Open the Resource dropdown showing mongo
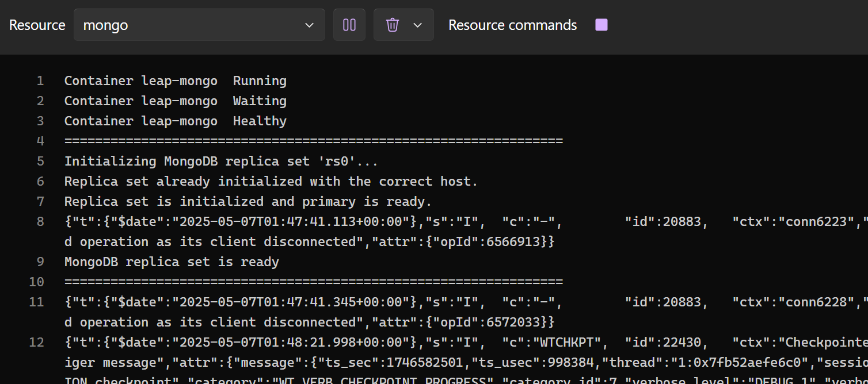 click(x=199, y=25)
